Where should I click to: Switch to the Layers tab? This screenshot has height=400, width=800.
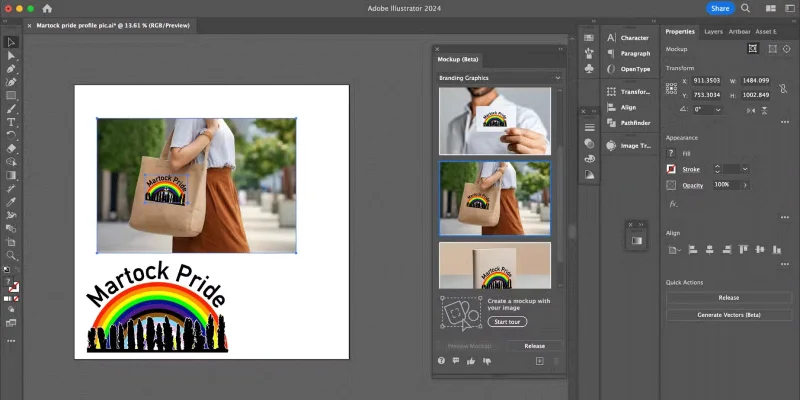(x=713, y=31)
